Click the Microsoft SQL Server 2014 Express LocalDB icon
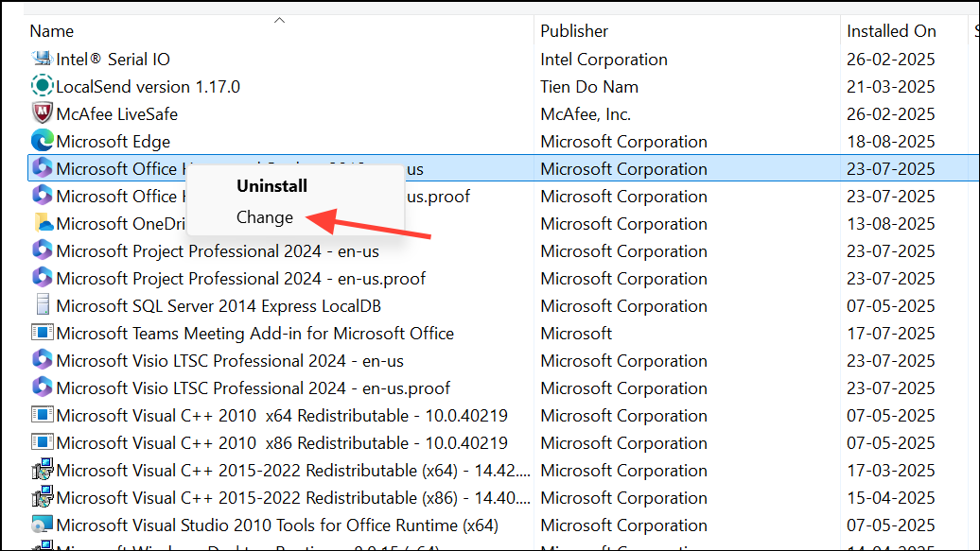This screenshot has width=980, height=551. pyautogui.click(x=42, y=305)
